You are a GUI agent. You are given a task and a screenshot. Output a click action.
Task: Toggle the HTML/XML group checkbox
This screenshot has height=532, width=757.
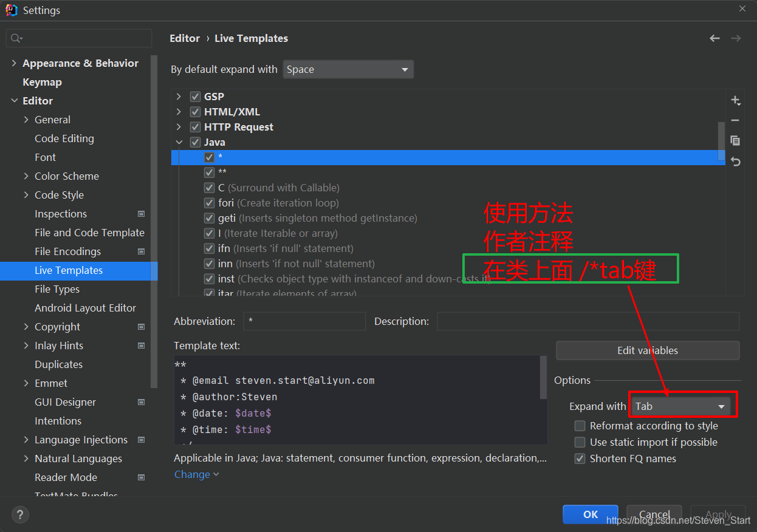coord(196,112)
